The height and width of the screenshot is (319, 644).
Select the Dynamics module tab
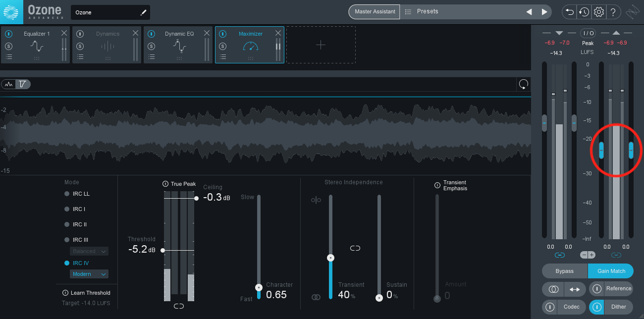point(107,45)
